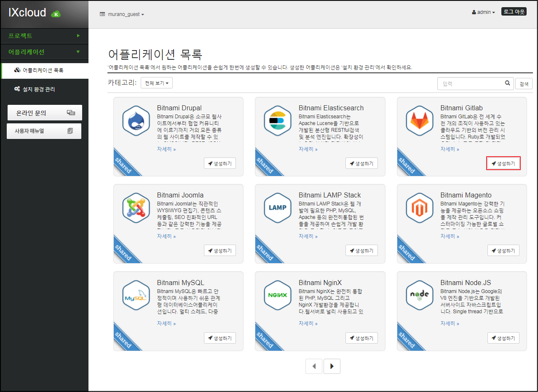
Task: Click 생성하기 for Bitnami Gitlab
Action: [503, 163]
